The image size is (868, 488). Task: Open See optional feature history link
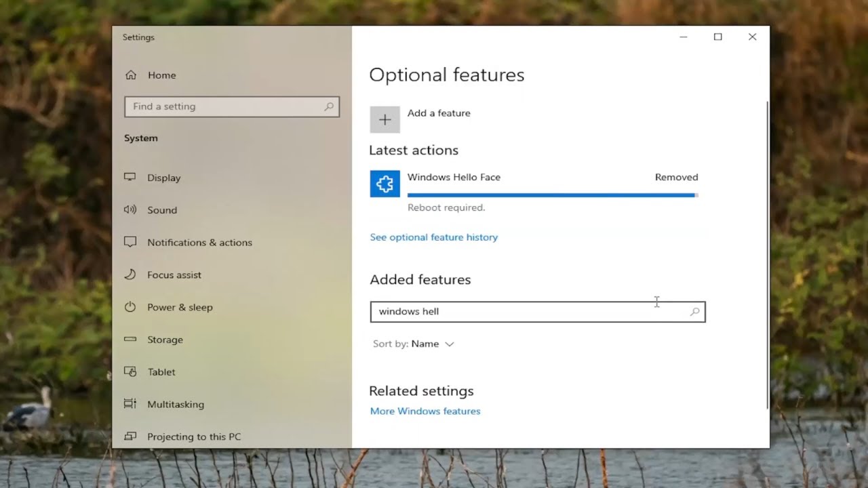coord(433,237)
